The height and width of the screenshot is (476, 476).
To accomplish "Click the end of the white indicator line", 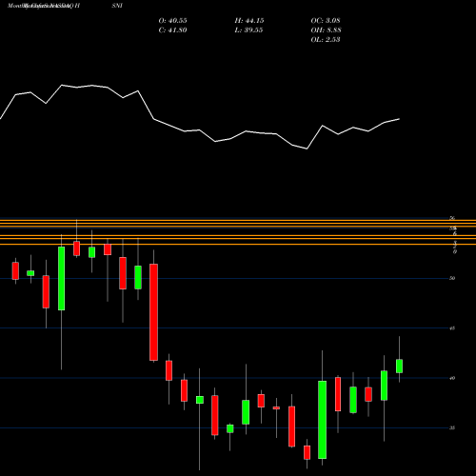I will 399,119.
